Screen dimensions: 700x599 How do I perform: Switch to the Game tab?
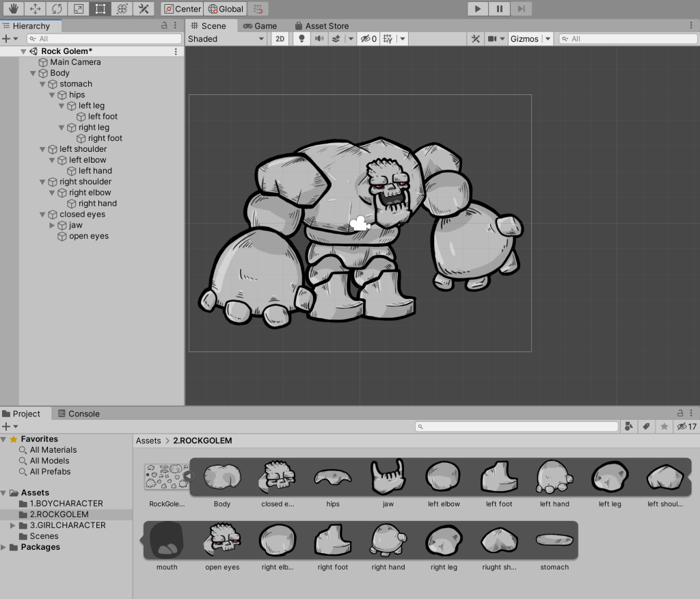point(260,26)
